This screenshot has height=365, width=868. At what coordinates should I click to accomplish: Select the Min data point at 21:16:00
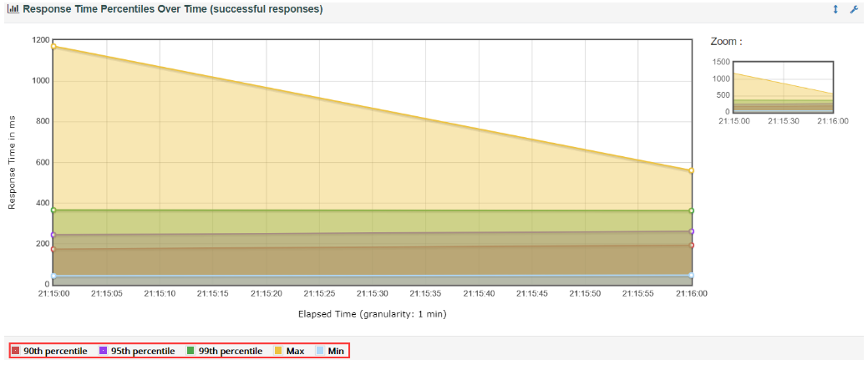[692, 276]
